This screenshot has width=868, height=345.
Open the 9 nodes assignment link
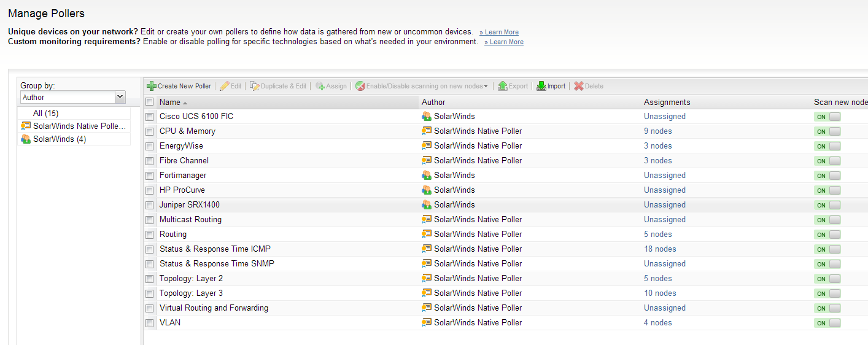[x=657, y=131]
